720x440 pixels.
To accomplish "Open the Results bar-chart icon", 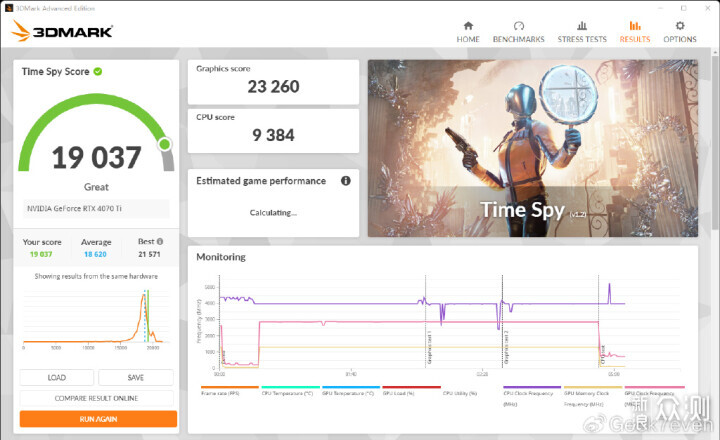I will [x=635, y=26].
